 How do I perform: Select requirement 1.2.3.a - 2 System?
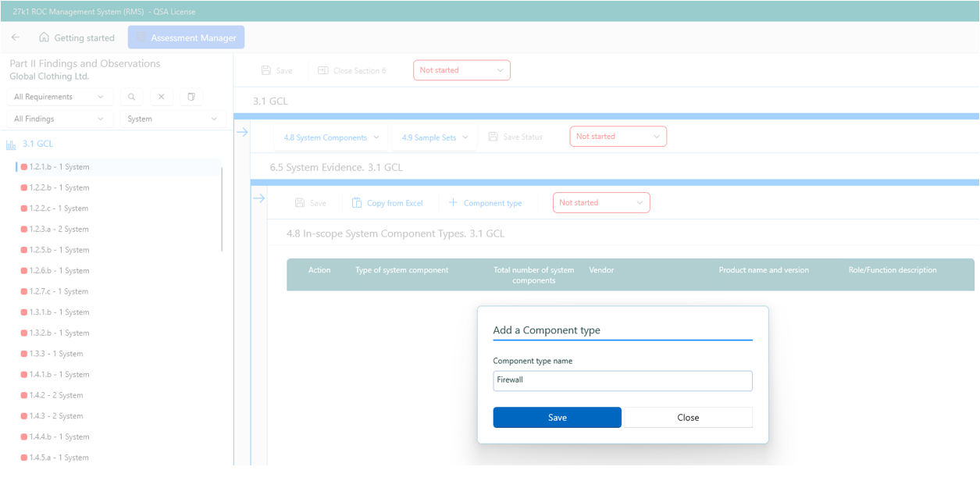tap(59, 229)
